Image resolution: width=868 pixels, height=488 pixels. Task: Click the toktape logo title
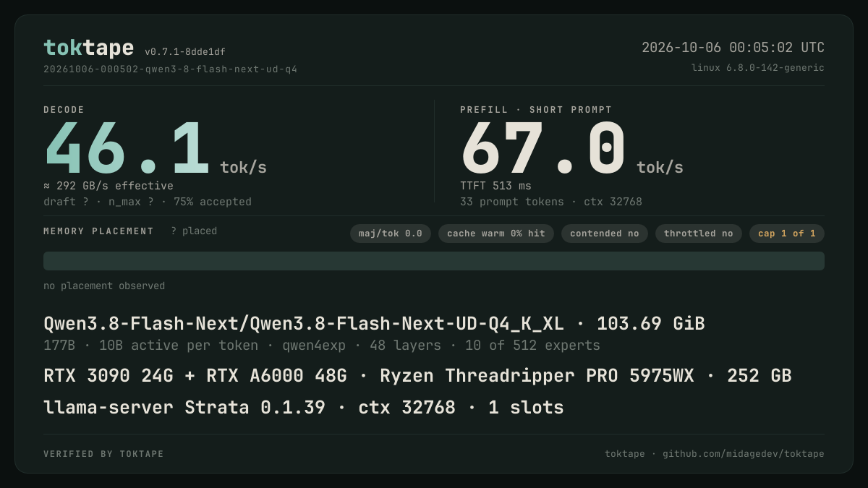(88, 48)
